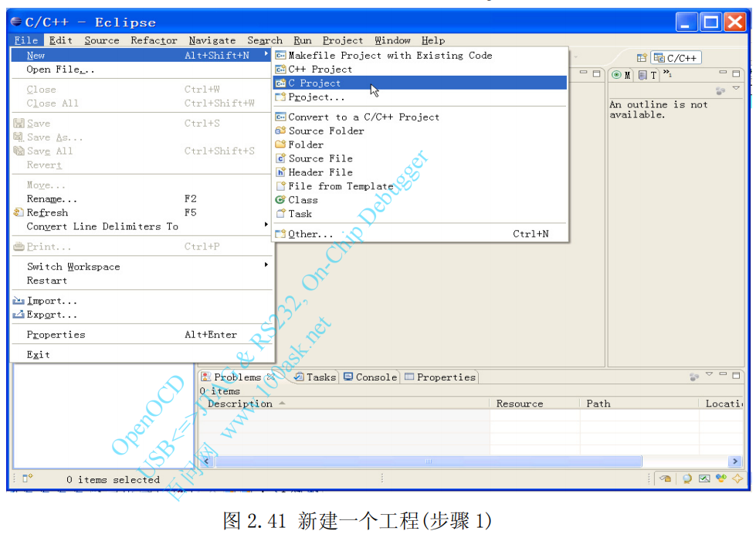Close the Problems tab with its X
The image size is (756, 541).
pos(271,377)
